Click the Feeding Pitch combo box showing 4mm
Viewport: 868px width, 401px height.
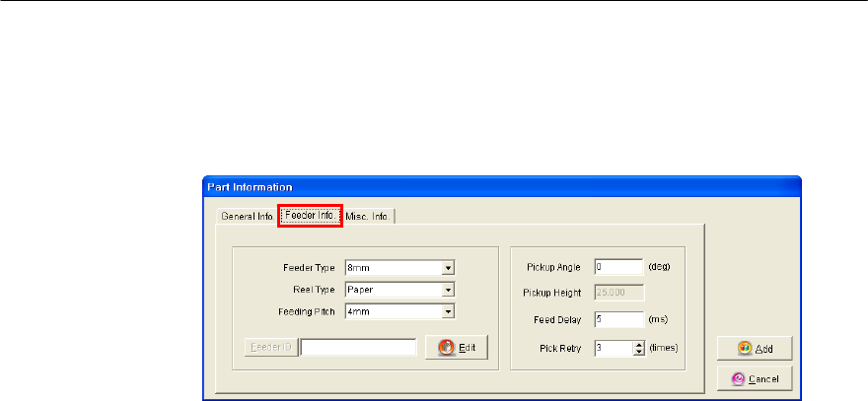[x=399, y=312]
